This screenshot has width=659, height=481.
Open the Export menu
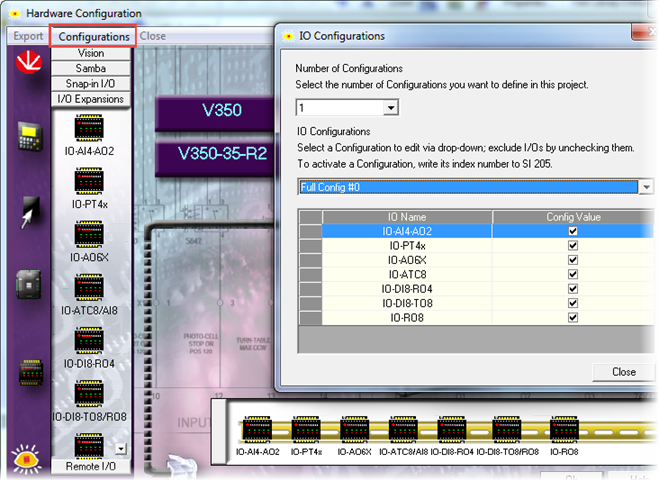(x=28, y=36)
